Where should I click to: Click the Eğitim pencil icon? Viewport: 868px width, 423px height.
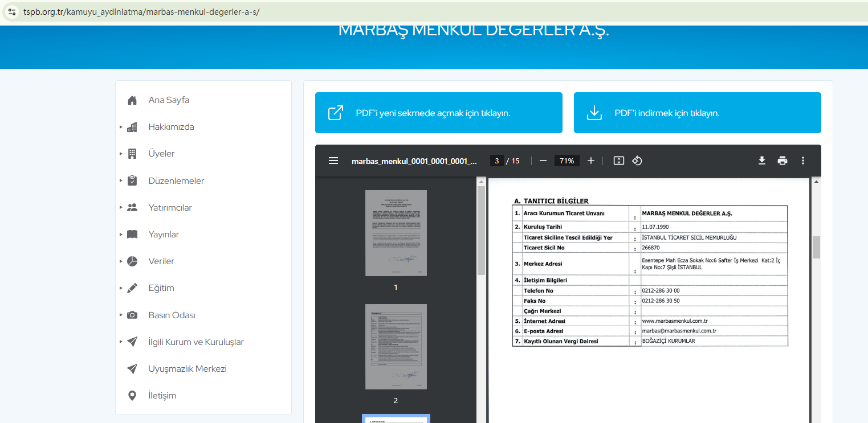pos(132,288)
